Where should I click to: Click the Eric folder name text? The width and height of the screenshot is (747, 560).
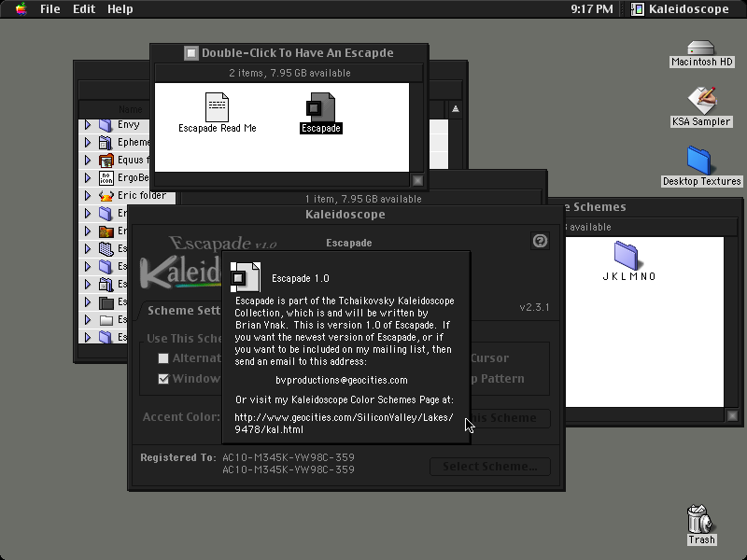142,196
